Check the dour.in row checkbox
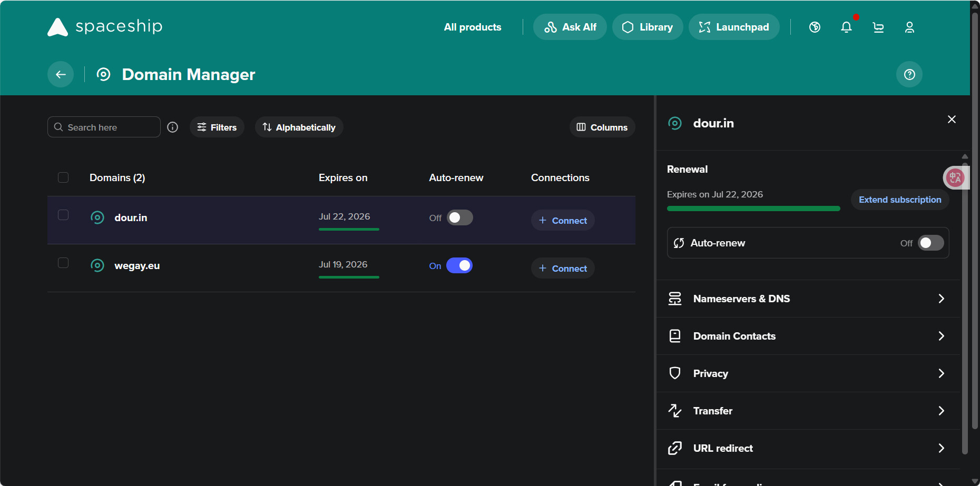This screenshot has width=980, height=486. coord(63,215)
